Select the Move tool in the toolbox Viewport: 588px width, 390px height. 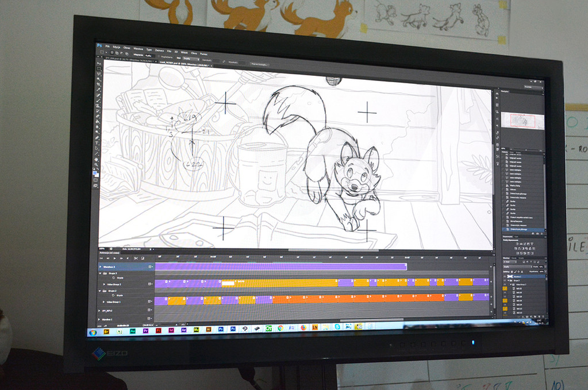[x=99, y=63]
